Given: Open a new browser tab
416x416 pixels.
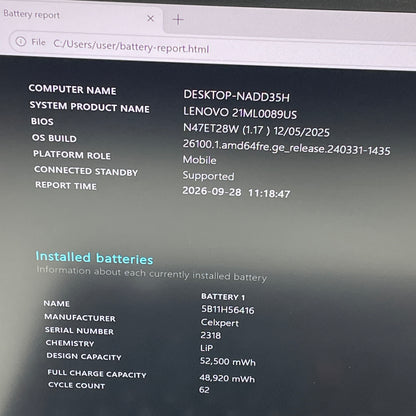Looking at the screenshot, I should click(x=178, y=20).
